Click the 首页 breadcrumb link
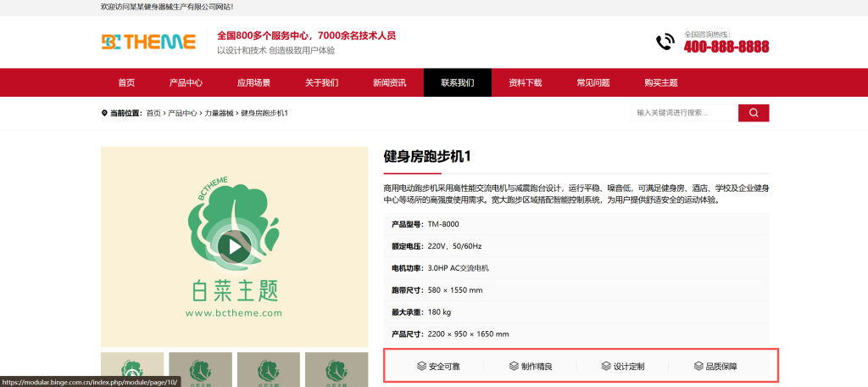The width and height of the screenshot is (868, 387). (x=153, y=113)
